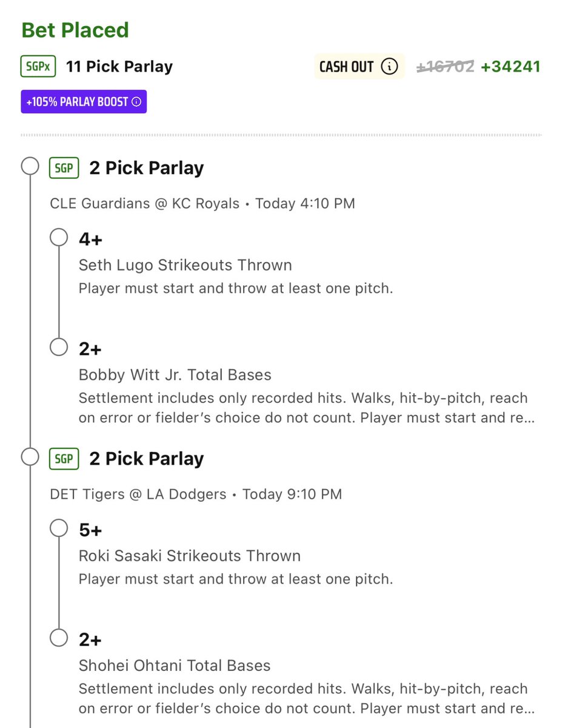Select the Bobby Witt Jr. 2+ circle
The height and width of the screenshot is (728, 562).
point(59,347)
